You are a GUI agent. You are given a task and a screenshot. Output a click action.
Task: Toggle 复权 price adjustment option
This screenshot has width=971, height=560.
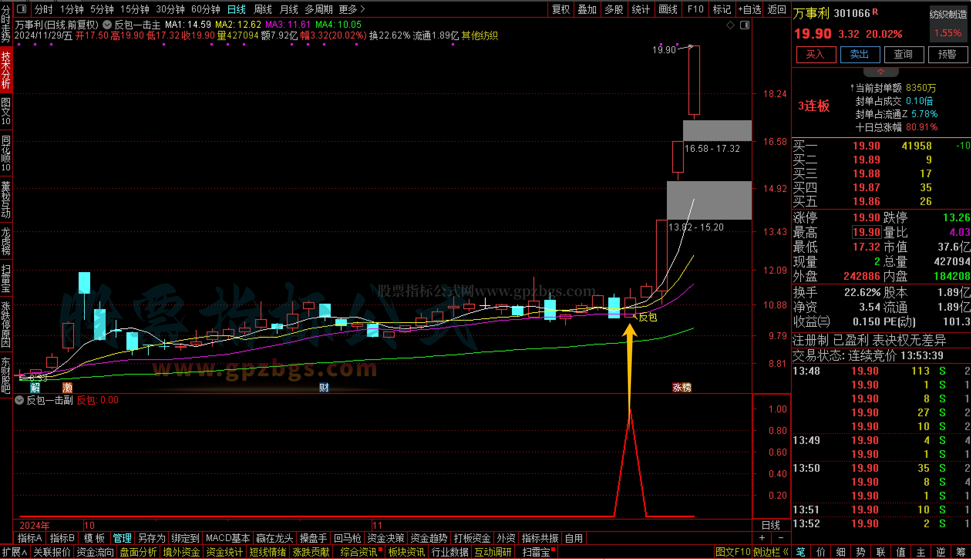(x=561, y=9)
